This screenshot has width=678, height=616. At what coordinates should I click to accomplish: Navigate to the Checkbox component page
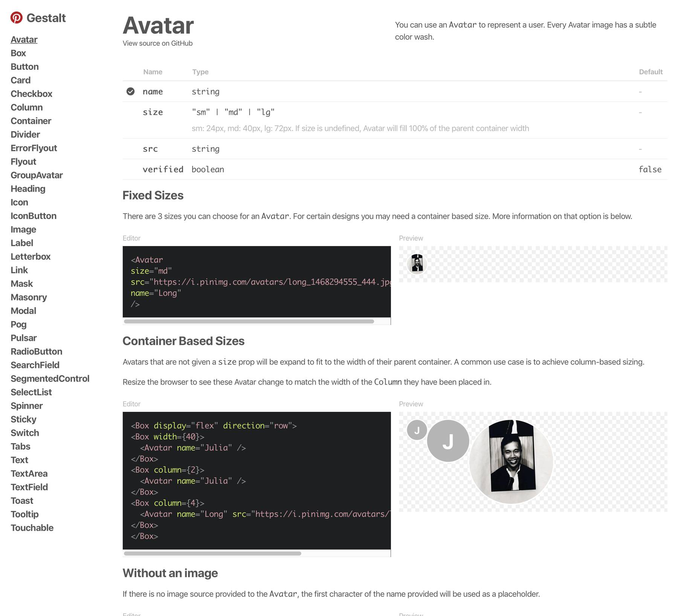tap(31, 94)
